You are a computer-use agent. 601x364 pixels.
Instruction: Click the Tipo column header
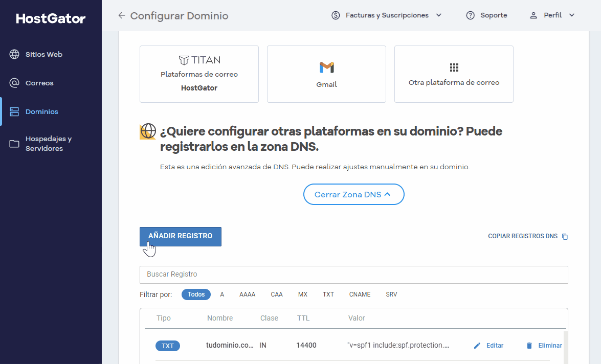click(164, 318)
